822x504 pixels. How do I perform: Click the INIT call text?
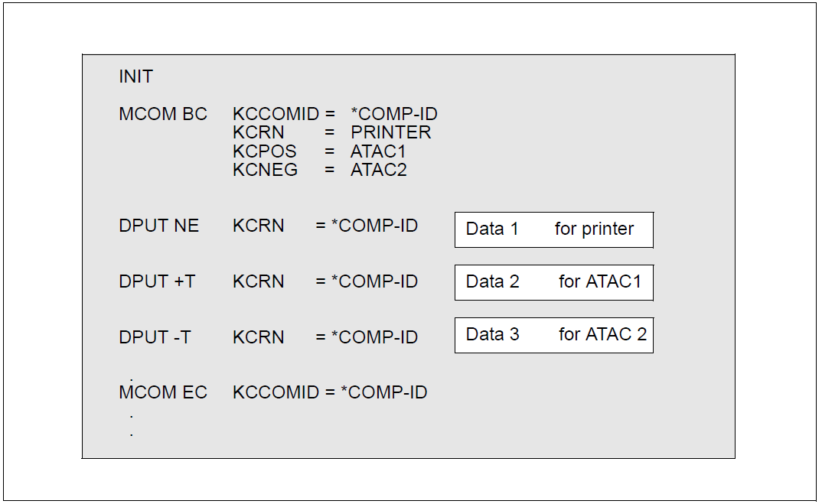click(136, 76)
